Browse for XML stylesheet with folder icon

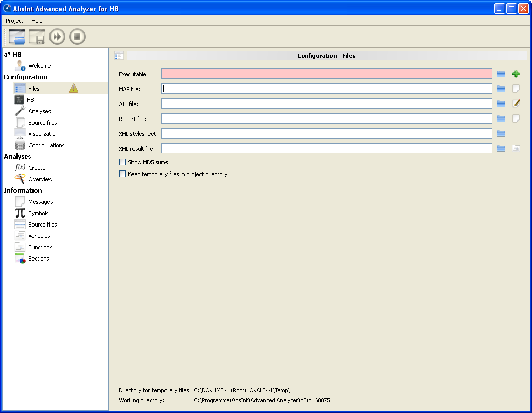coord(501,133)
